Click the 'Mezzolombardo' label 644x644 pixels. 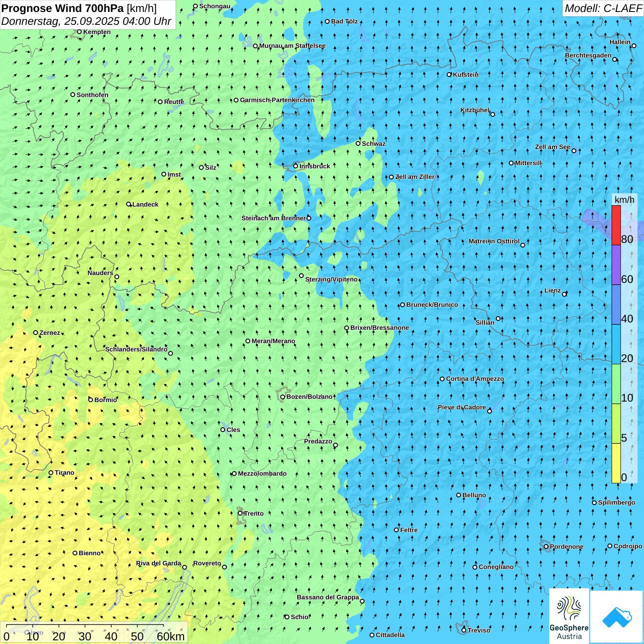pos(262,474)
